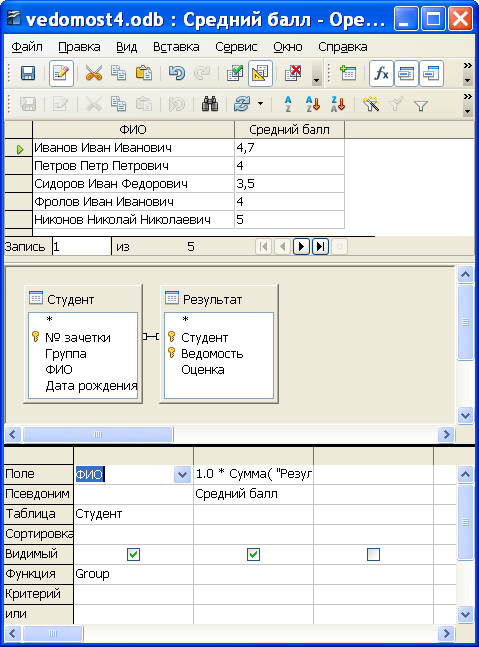479x647 pixels.
Task: Open the Сервис menu
Action: tap(236, 47)
